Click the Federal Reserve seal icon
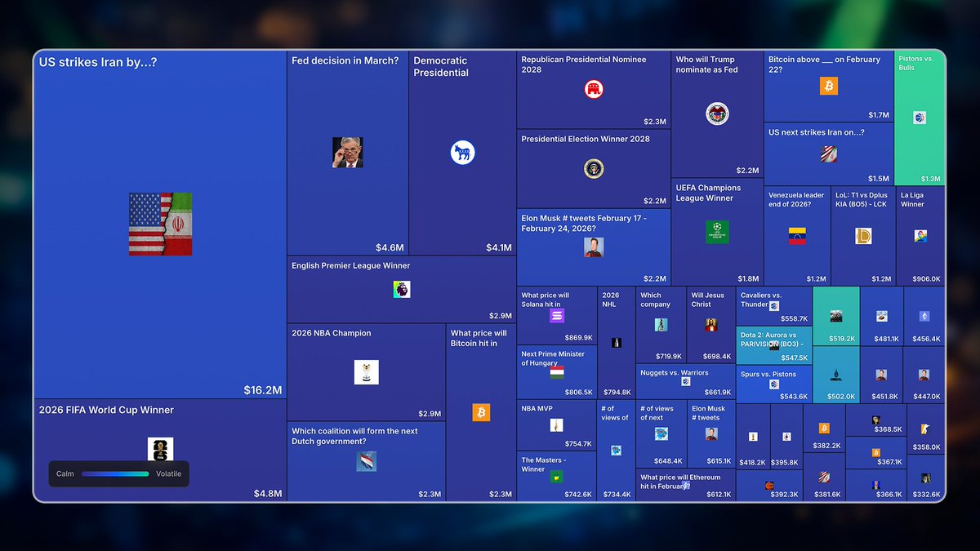The width and height of the screenshot is (980, 551). [x=717, y=113]
